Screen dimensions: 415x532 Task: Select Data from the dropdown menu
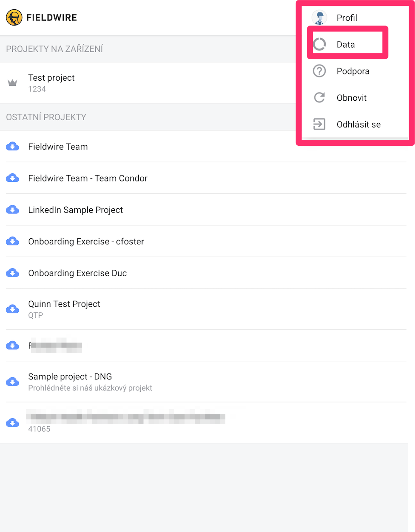click(x=346, y=45)
